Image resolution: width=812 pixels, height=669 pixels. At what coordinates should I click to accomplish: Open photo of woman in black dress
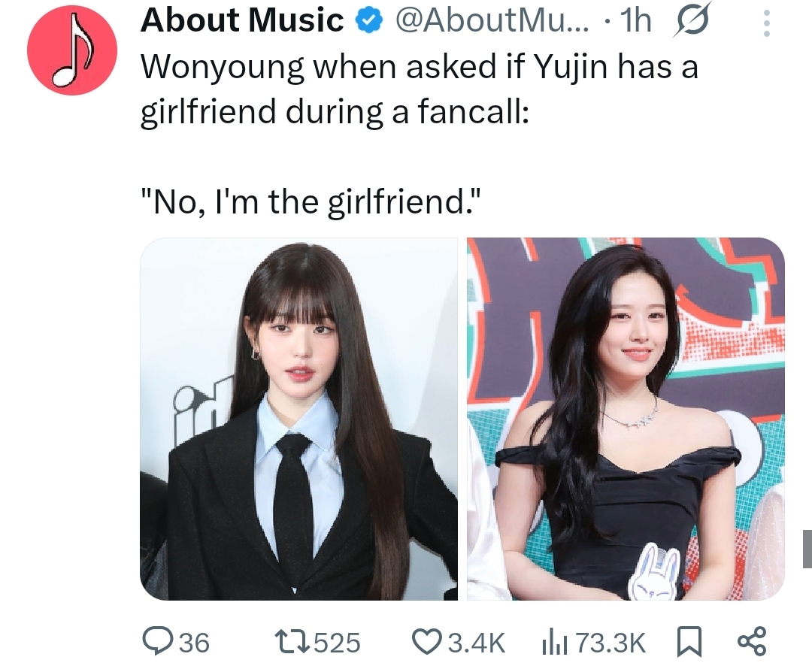click(x=626, y=419)
